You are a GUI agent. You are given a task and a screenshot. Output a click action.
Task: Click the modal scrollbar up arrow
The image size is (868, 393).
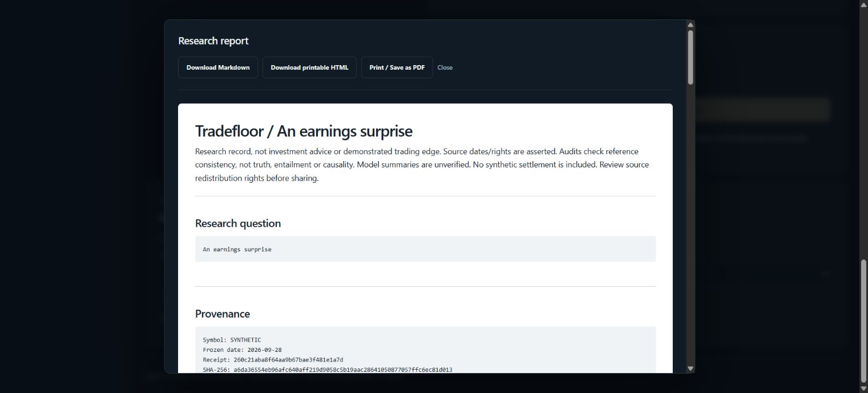point(691,25)
